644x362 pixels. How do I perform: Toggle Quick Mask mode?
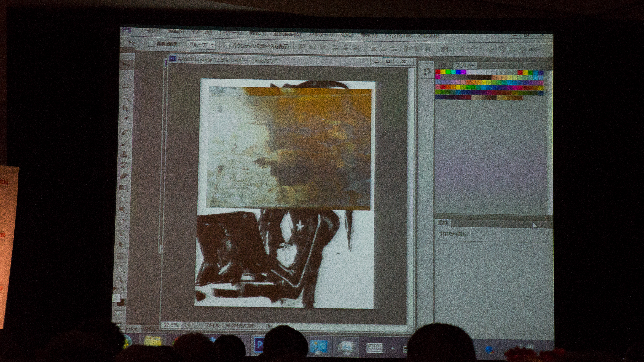[117, 313]
